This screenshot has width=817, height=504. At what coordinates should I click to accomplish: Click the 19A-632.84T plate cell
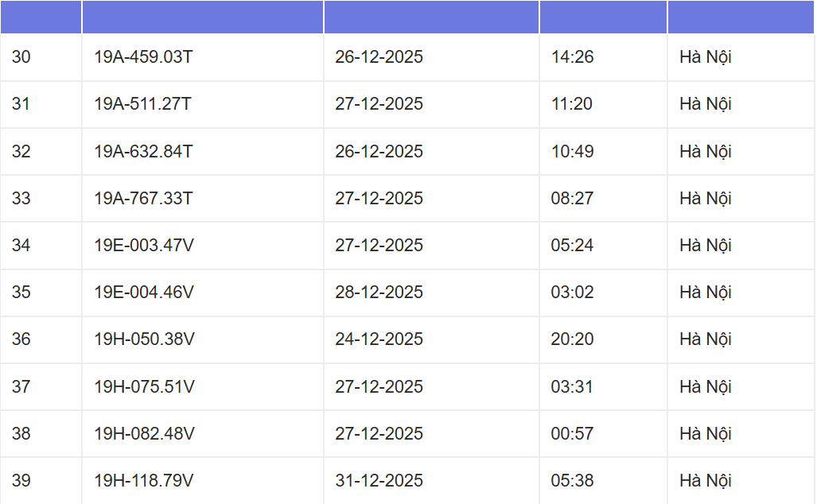(x=143, y=151)
